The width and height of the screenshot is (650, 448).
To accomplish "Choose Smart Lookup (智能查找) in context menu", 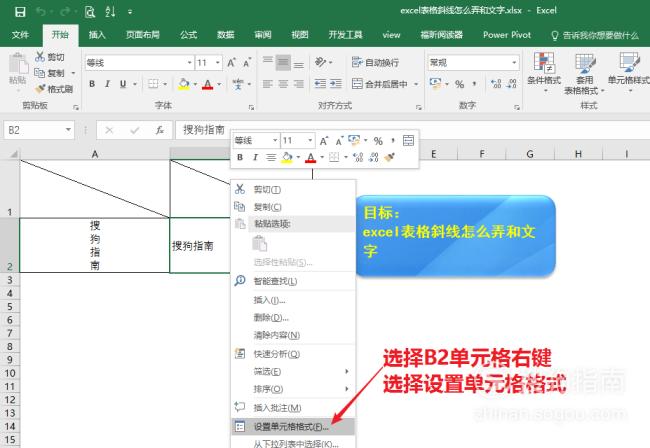I will [293, 281].
